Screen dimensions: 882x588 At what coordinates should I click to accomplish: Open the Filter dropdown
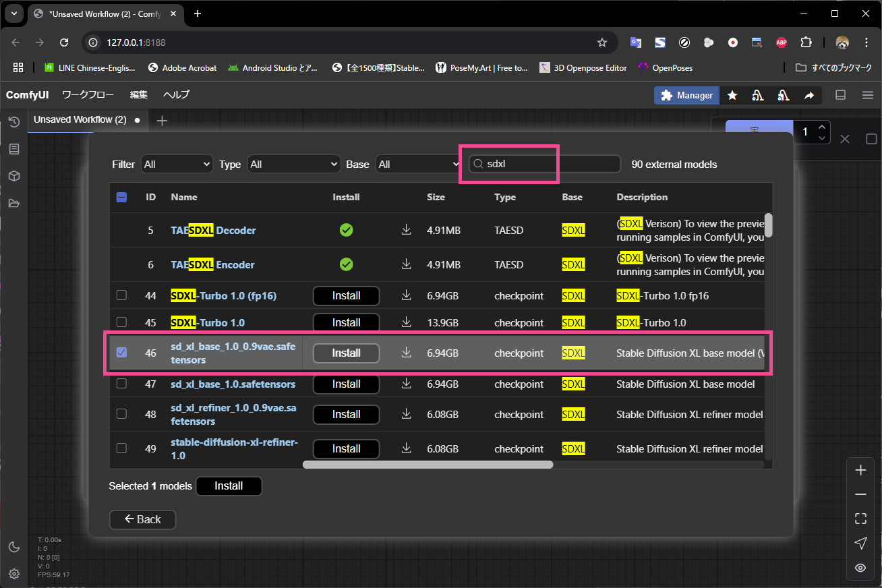[x=177, y=164]
